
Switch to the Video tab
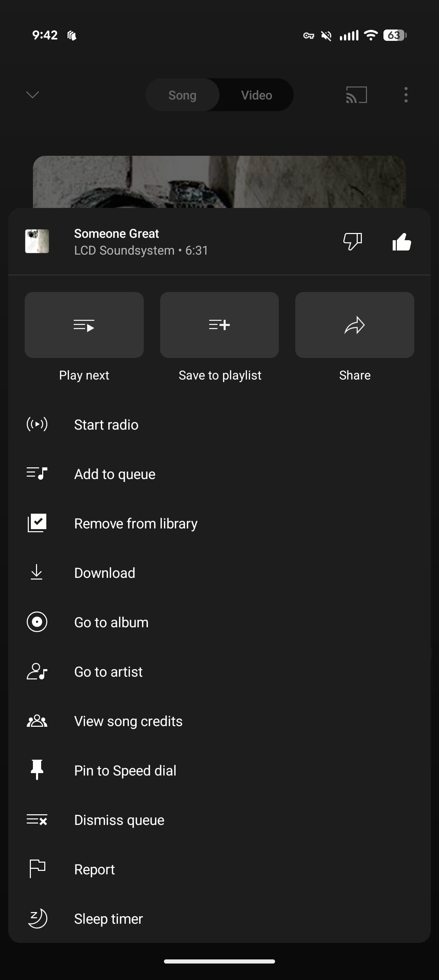tap(256, 95)
